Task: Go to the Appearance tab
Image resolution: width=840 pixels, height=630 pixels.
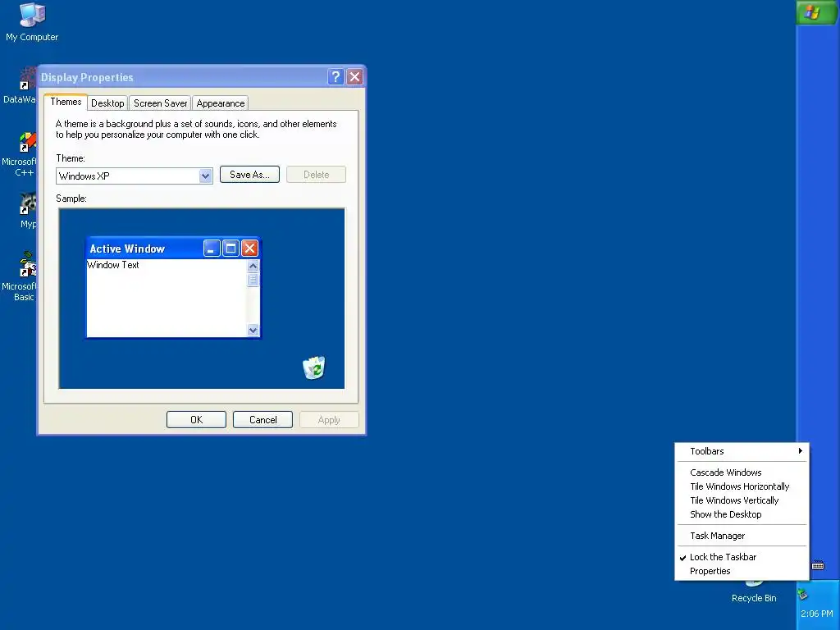Action: (x=220, y=103)
